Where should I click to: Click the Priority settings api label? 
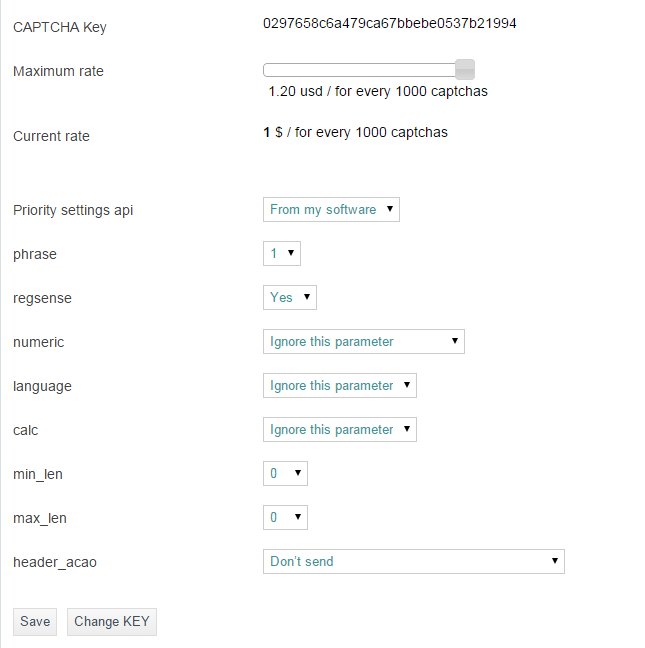[x=73, y=210]
